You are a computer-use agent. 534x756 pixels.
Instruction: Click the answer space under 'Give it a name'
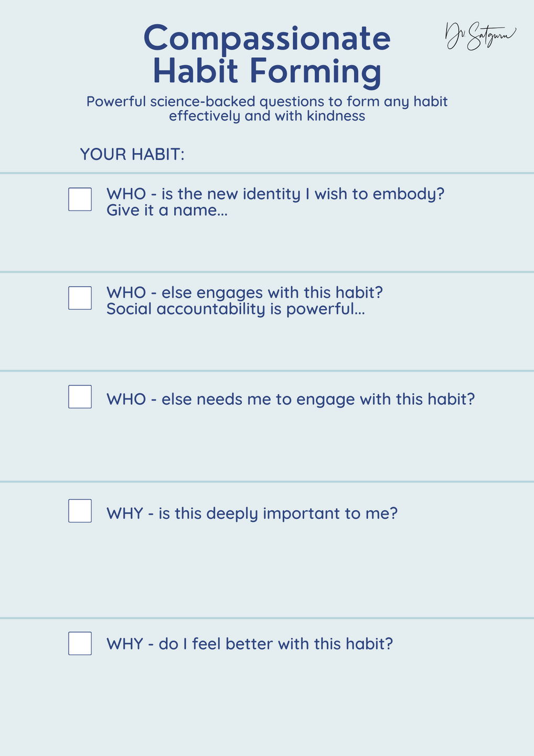(267, 245)
